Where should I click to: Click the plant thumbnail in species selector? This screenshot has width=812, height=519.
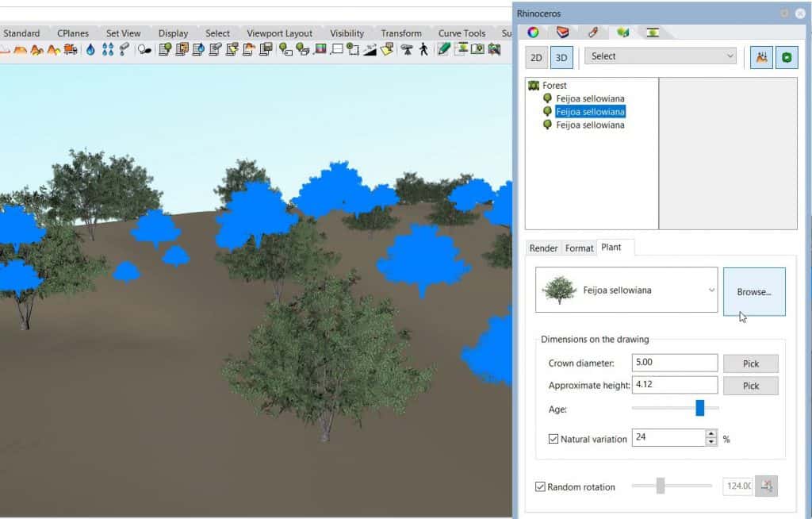(x=559, y=290)
